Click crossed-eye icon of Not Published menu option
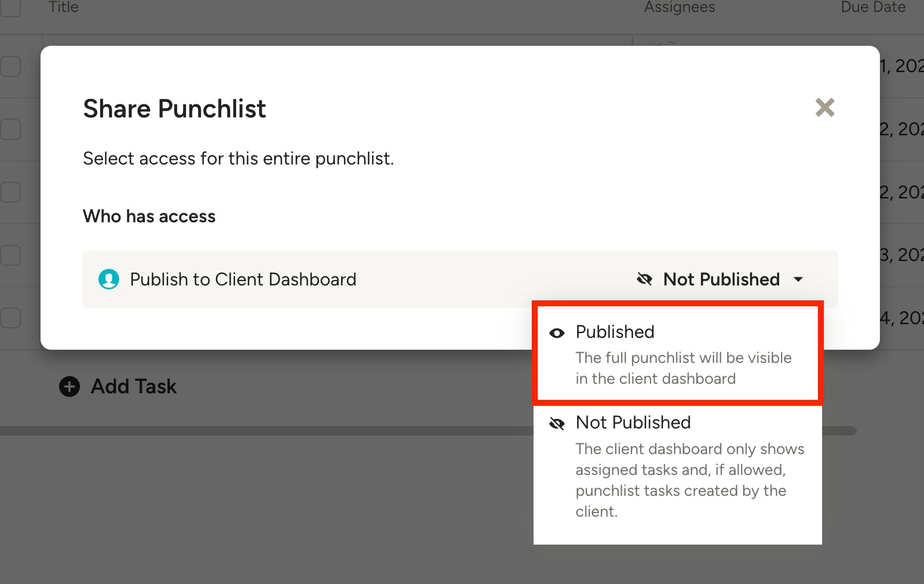 pyautogui.click(x=557, y=424)
